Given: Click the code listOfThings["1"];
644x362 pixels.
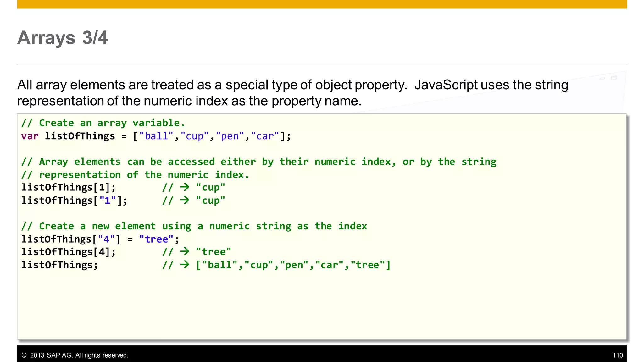Looking at the screenshot, I should pyautogui.click(x=74, y=200).
